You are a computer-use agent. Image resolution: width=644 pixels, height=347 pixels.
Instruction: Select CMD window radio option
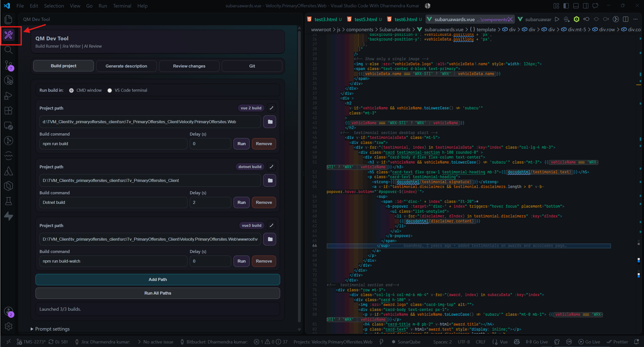coord(71,90)
